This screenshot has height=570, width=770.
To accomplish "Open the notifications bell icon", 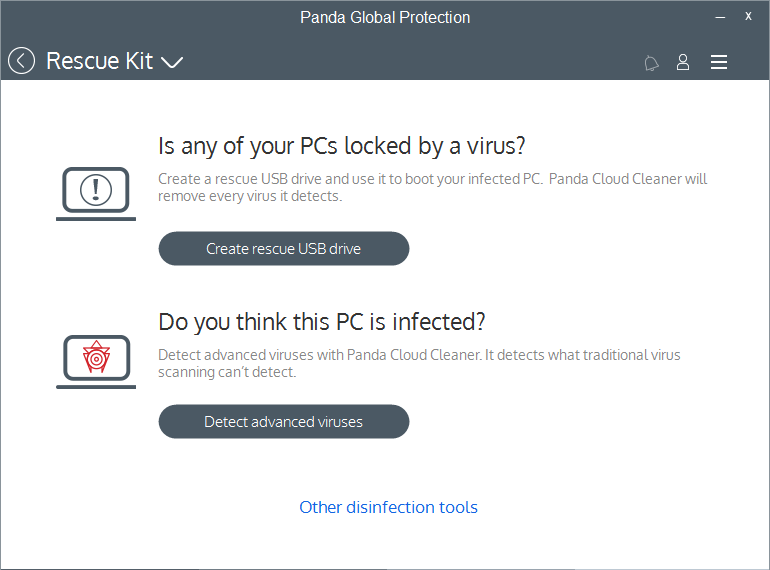I will (651, 63).
